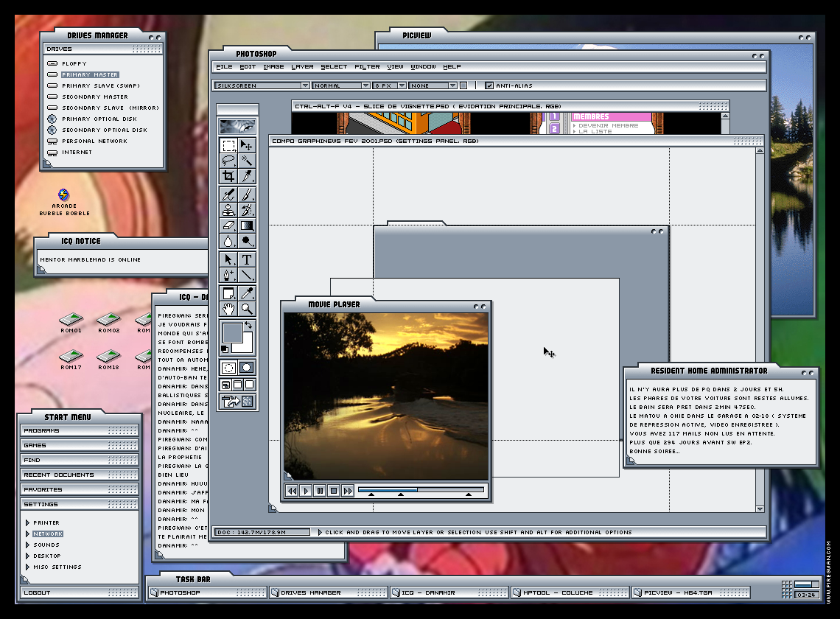Expand Network in Start Menu settings
840x619 pixels.
pyautogui.click(x=27, y=534)
